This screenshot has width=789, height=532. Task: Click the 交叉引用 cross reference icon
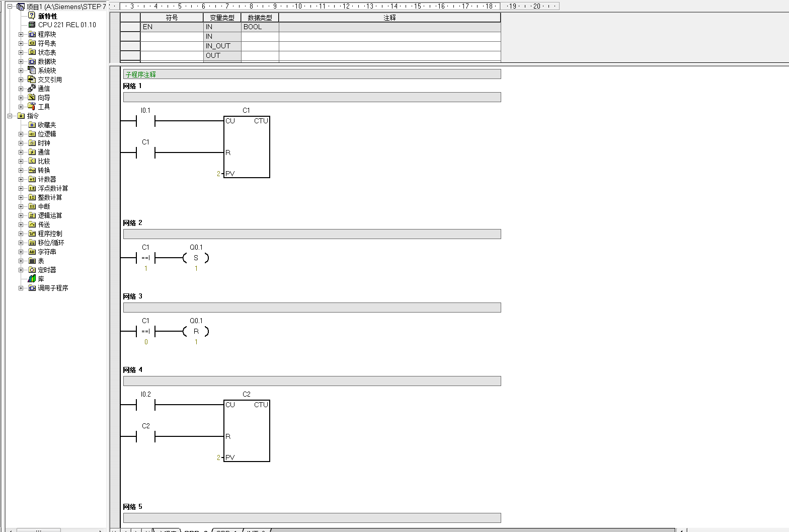pyautogui.click(x=32, y=80)
